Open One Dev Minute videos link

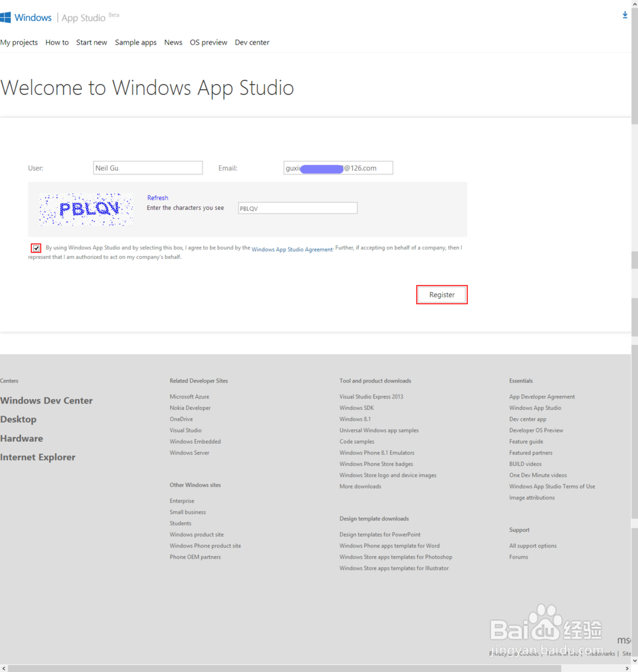click(x=538, y=475)
